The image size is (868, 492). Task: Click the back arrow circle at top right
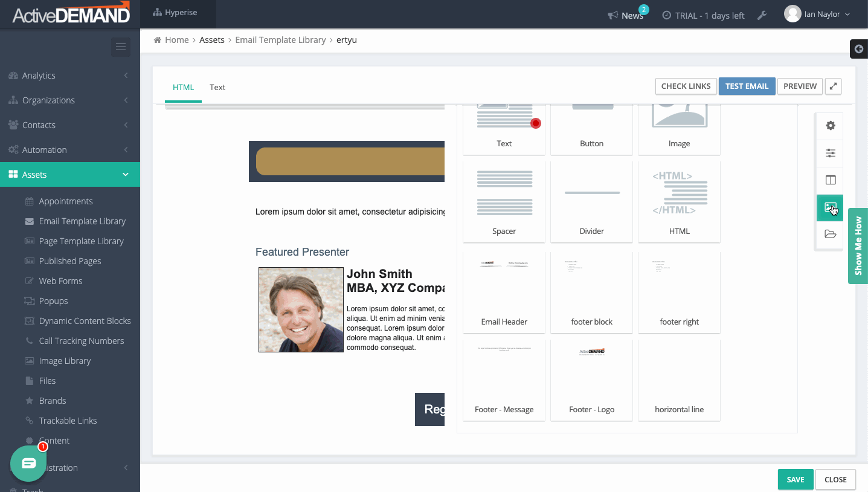859,49
